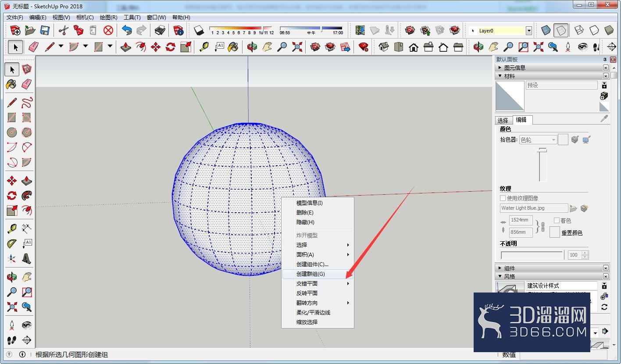The height and width of the screenshot is (364, 621).
Task: Switch to Iso view house icon
Action: pyautogui.click(x=384, y=47)
